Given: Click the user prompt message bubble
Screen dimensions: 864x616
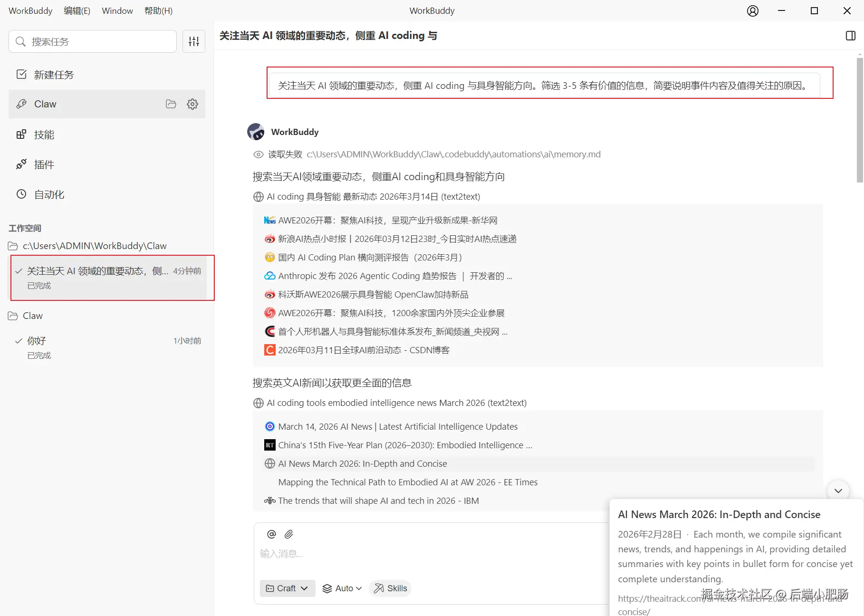Looking at the screenshot, I should click(x=545, y=86).
